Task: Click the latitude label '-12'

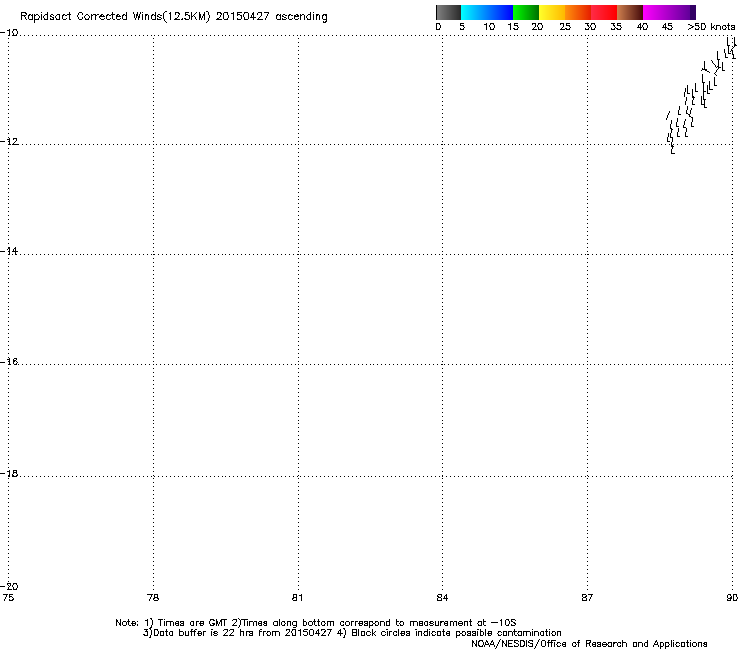Action: 9,142
